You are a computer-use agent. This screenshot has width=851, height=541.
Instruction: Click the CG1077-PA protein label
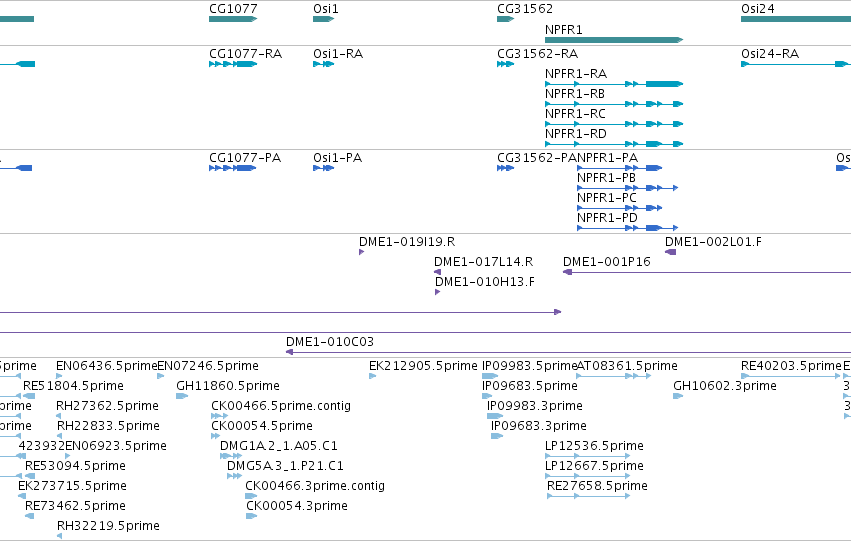[245, 158]
